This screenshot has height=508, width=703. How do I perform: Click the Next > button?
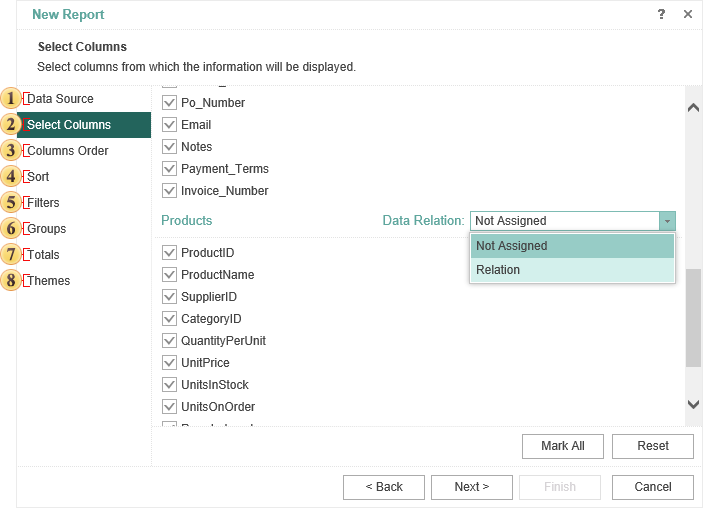[x=471, y=487]
